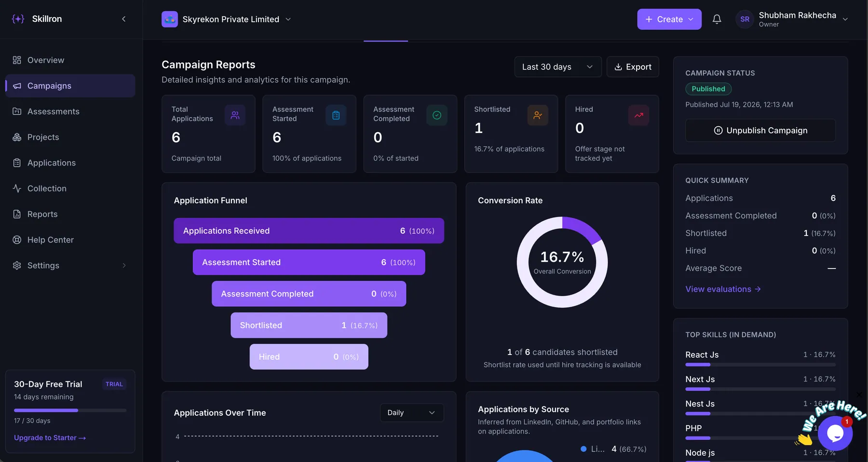Click the Shortlisted funnel bar
Screen dimensions: 868x462
tap(309, 325)
